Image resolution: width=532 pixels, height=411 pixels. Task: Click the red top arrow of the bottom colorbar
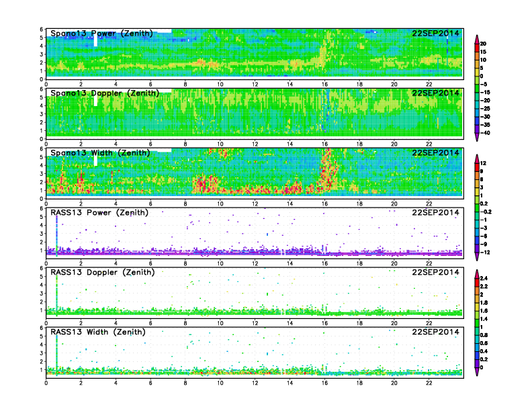coord(476,274)
